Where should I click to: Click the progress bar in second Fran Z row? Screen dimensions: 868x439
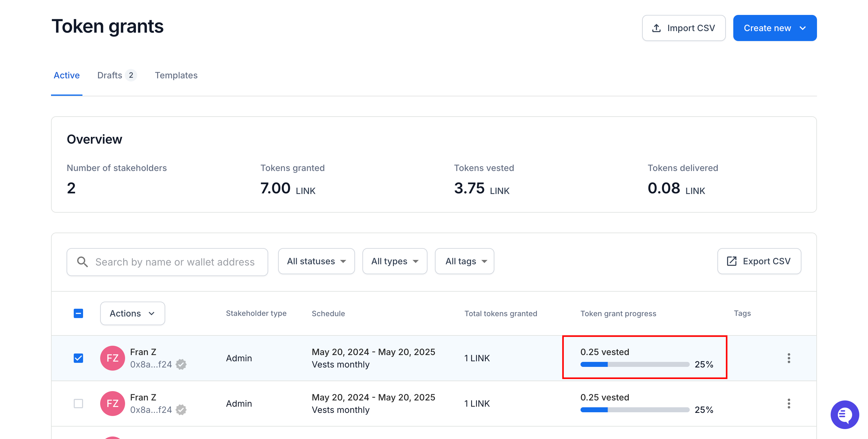click(x=635, y=410)
